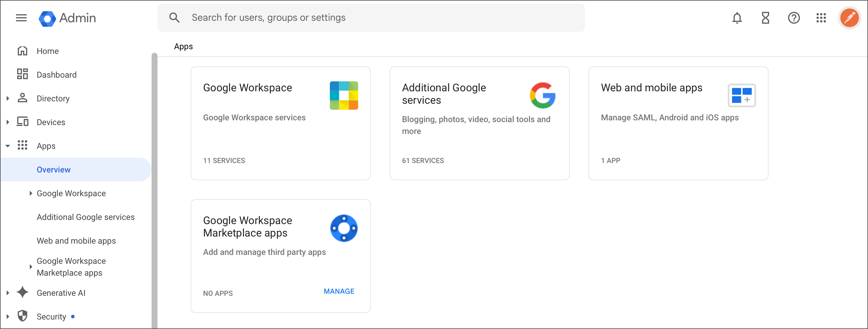Image resolution: width=868 pixels, height=329 pixels.
Task: Click Google Workspace Marketplace apps sidebar label
Action: (71, 267)
